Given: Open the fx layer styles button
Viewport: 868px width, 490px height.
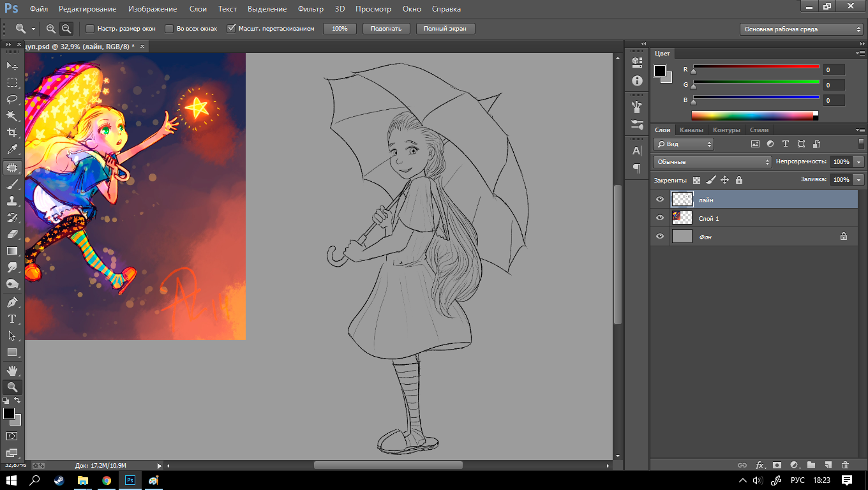Looking at the screenshot, I should click(x=760, y=465).
